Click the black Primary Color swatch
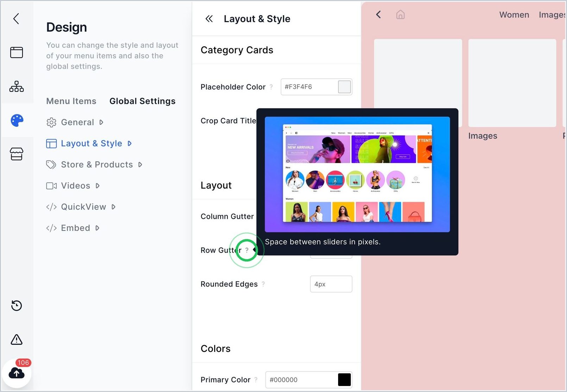 tap(344, 380)
